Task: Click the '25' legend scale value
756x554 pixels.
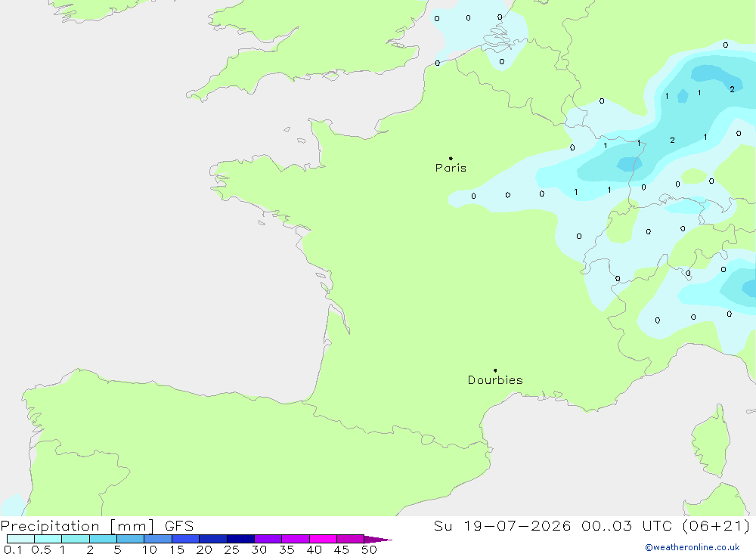Action: (232, 549)
